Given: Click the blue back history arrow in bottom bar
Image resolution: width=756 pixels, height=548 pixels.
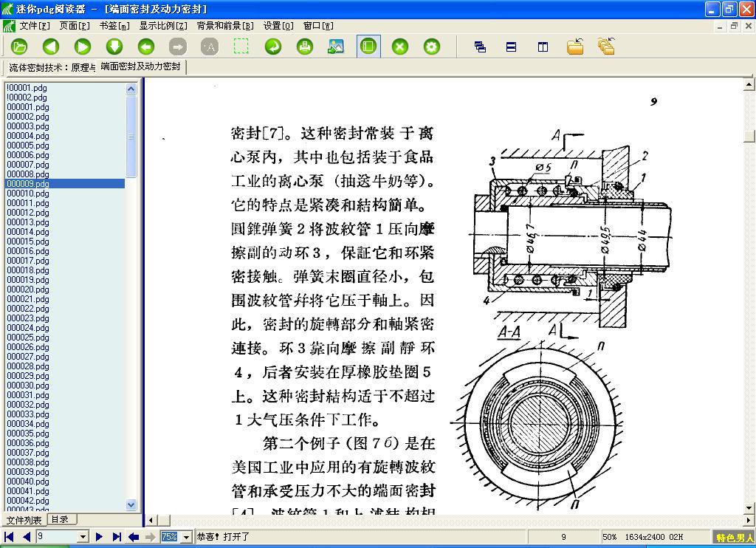Looking at the screenshot, I should pos(134,537).
